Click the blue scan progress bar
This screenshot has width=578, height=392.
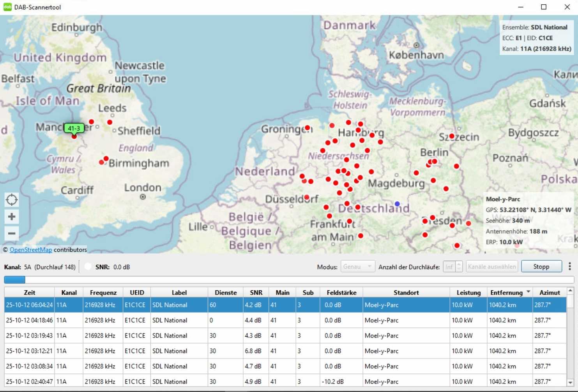click(15, 279)
